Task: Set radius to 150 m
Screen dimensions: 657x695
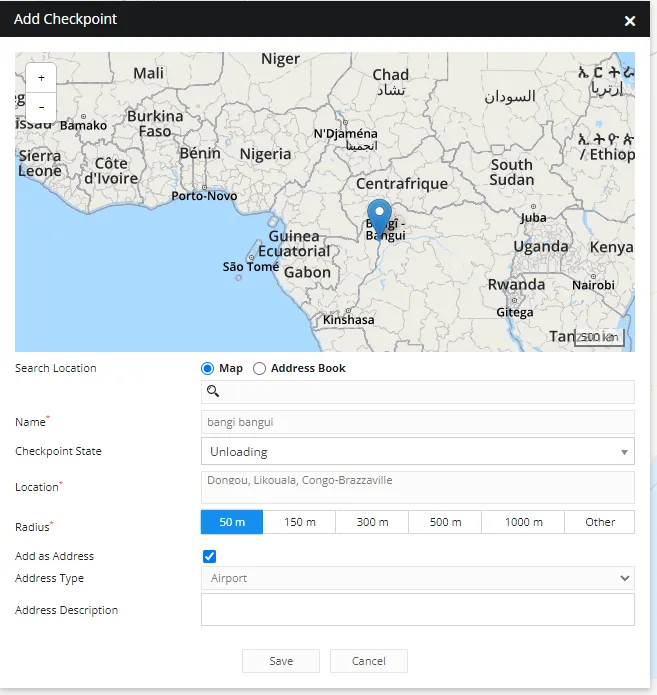Action: pos(299,522)
